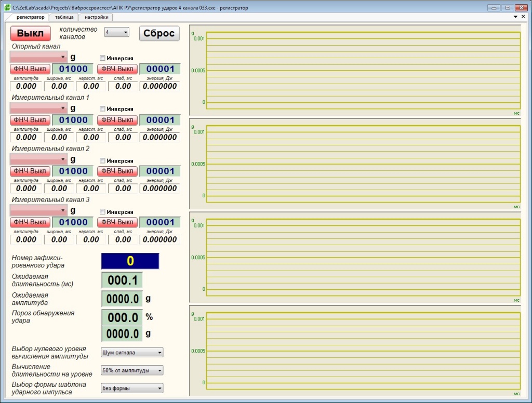Open the таблица tab
The image size is (532, 403).
click(64, 17)
